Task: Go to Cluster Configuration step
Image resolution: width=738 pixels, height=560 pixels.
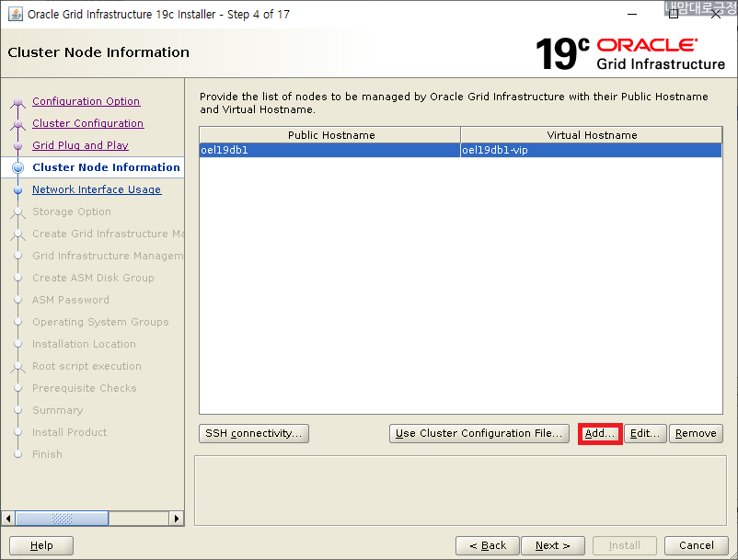Action: coord(88,123)
